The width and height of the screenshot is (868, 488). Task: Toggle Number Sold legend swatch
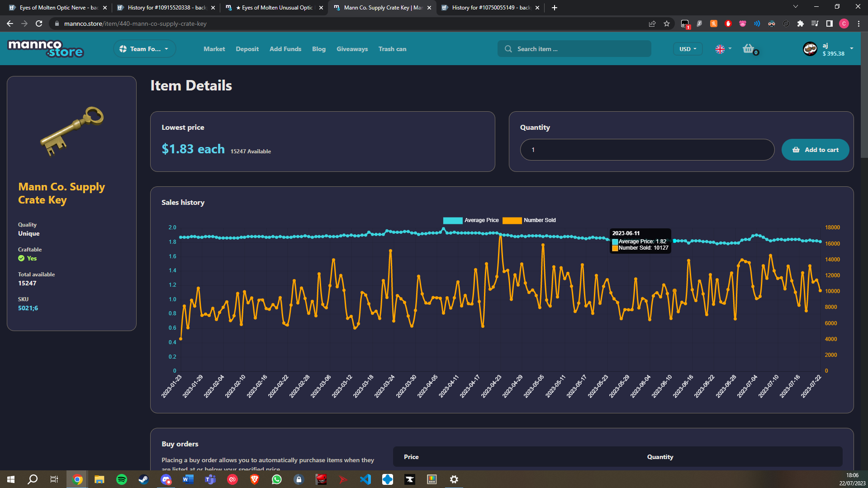[x=512, y=220]
